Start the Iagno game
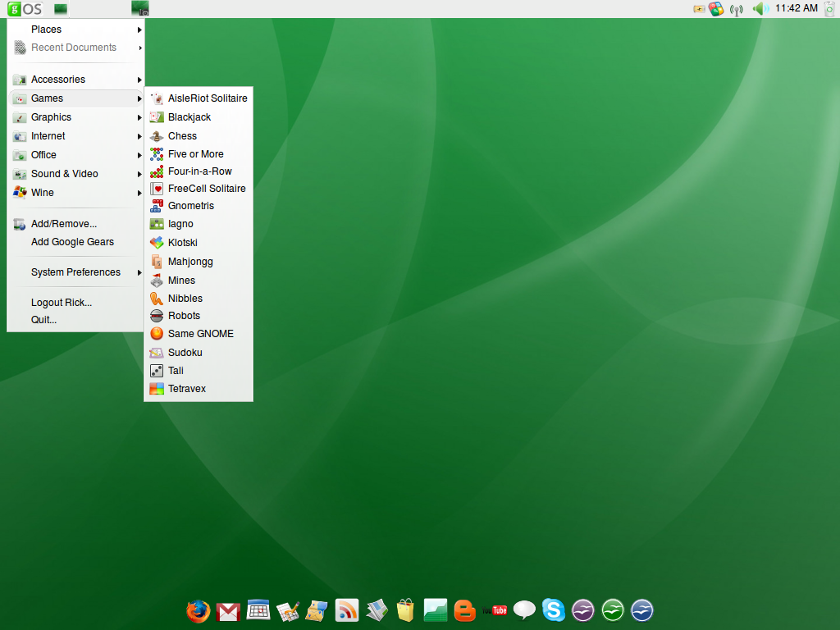Image resolution: width=840 pixels, height=630 pixels. [199, 224]
